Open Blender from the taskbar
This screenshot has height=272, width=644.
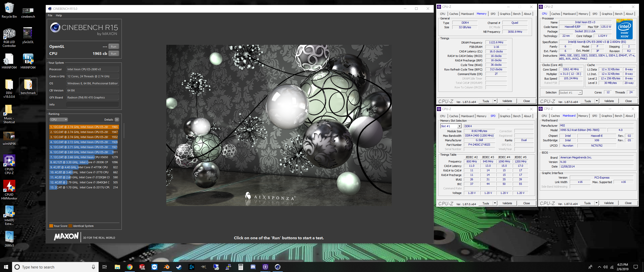[x=167, y=267]
